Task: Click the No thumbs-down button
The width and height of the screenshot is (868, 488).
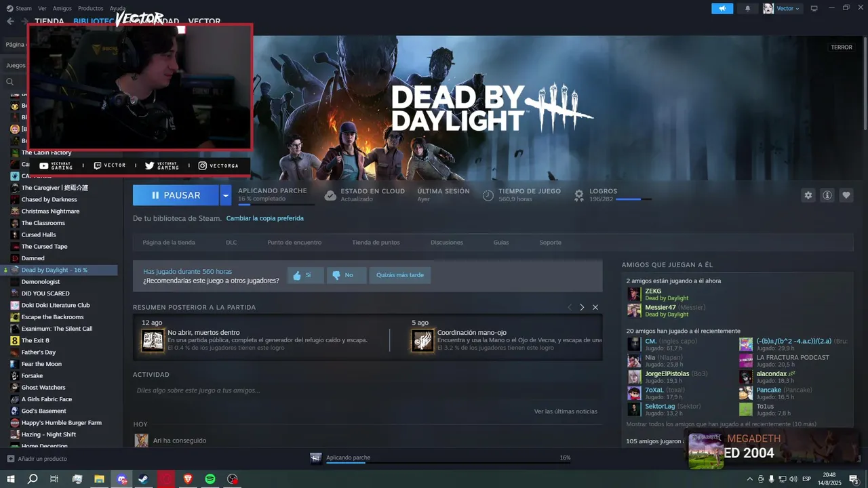Action: (x=346, y=275)
